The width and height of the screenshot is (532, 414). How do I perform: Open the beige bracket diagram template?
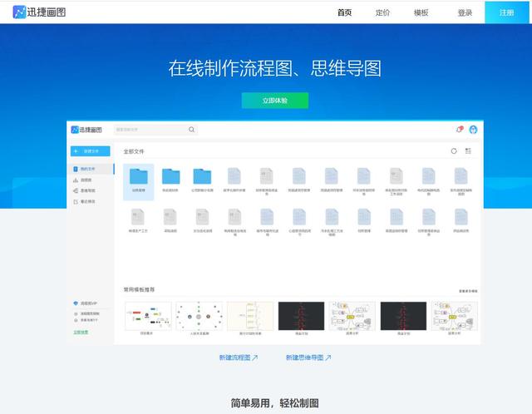(250, 316)
